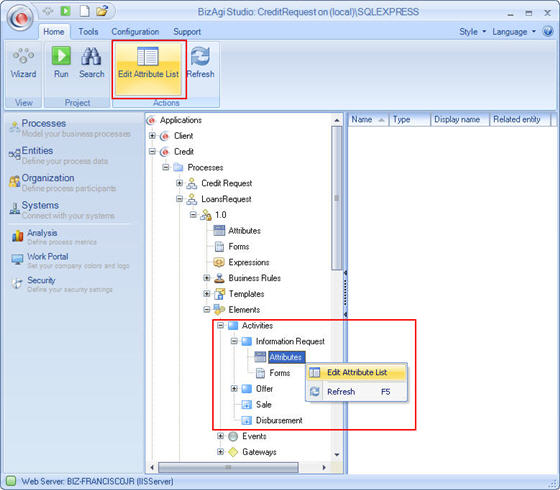Open Search with binoculars icon
Viewport: 560px width, 490px height.
tap(91, 63)
